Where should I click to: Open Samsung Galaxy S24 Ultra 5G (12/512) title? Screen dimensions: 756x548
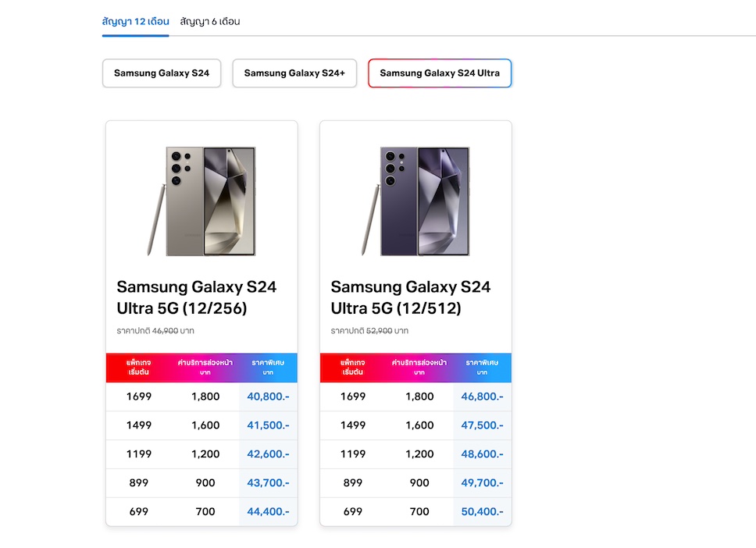pyautogui.click(x=410, y=297)
